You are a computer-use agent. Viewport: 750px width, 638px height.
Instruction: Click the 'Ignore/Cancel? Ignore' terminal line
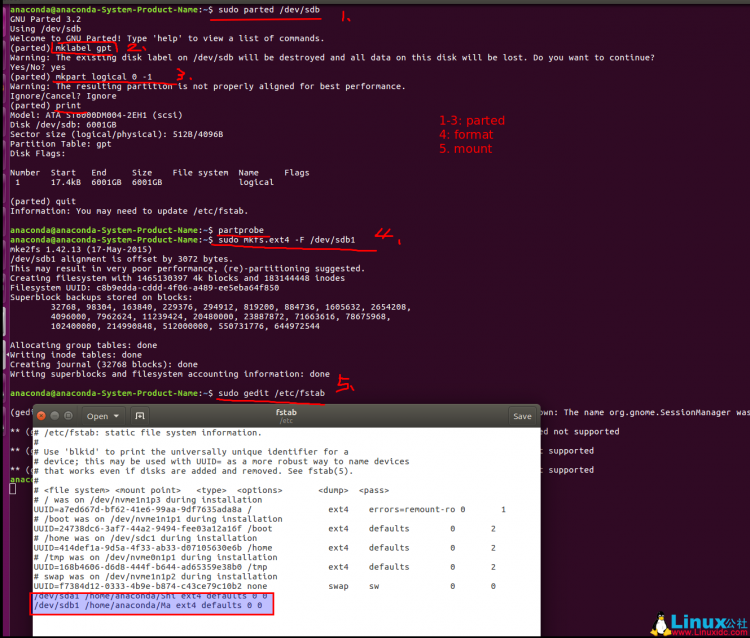pos(63,96)
